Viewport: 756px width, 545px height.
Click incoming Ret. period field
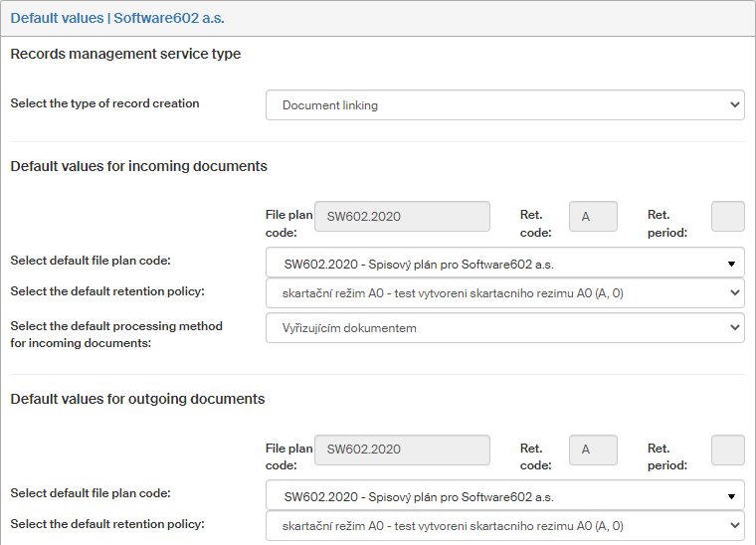(728, 217)
